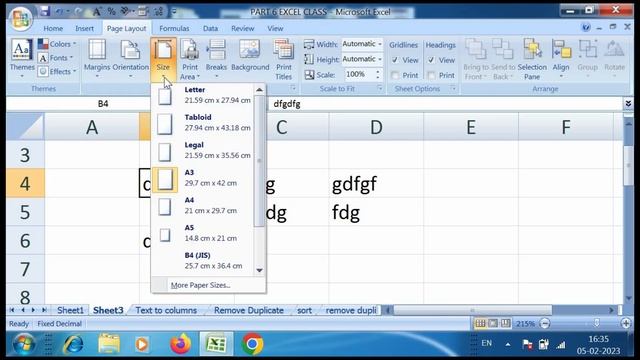Open the Sheet Options dialog launcher
This screenshot has width=640, height=360.
pos(453,88)
